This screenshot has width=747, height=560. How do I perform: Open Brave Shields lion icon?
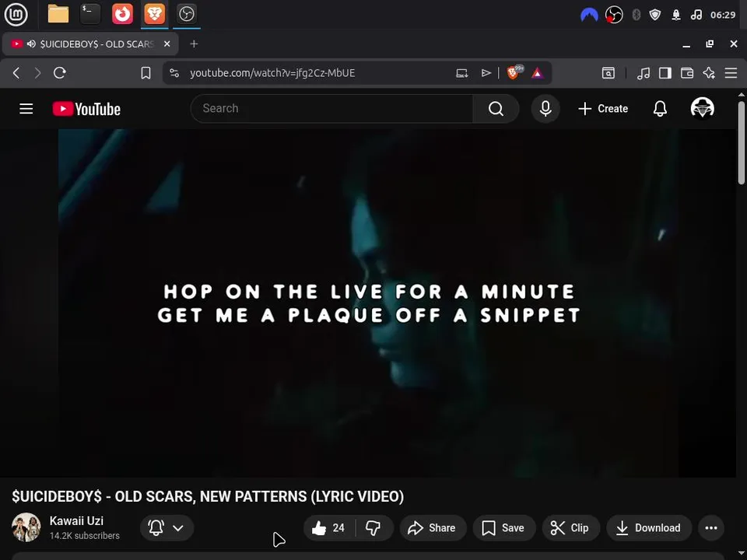514,72
